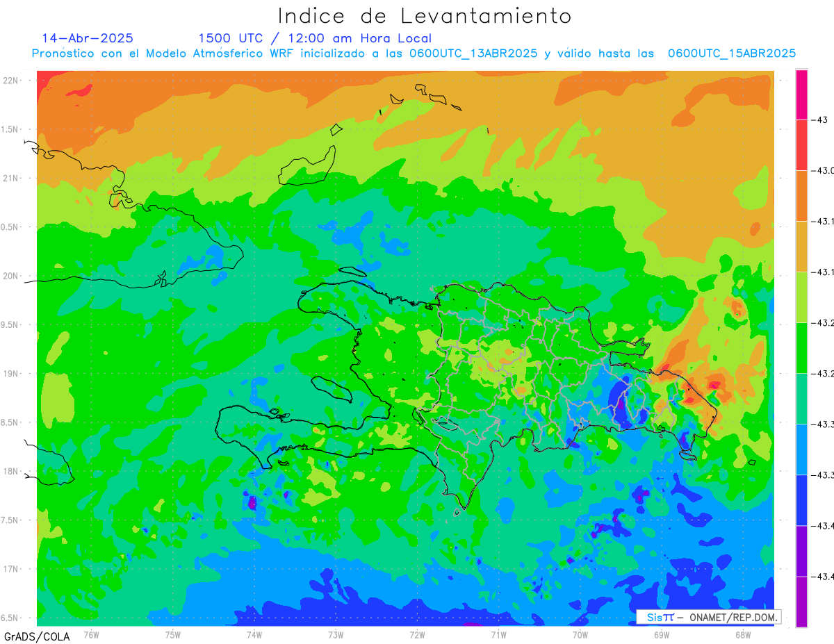Select the yellow-green legend swatch
Screen dimensions: 834x644
[x=801, y=297]
